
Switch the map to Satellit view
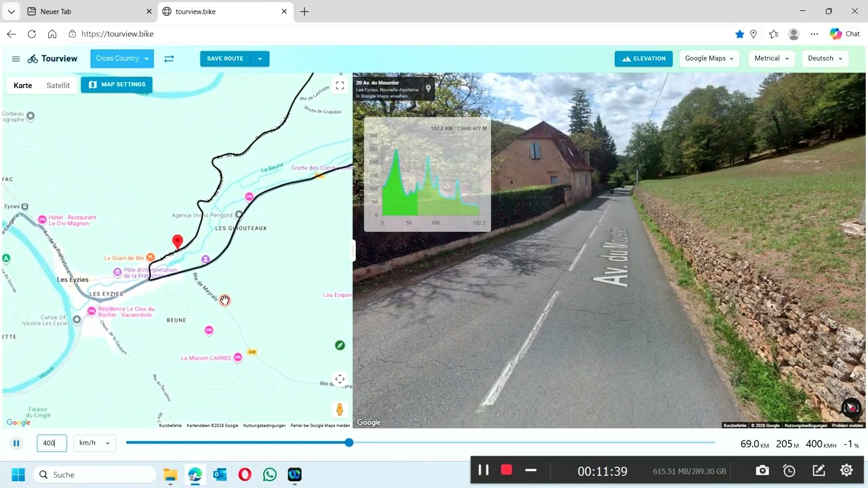(x=58, y=85)
